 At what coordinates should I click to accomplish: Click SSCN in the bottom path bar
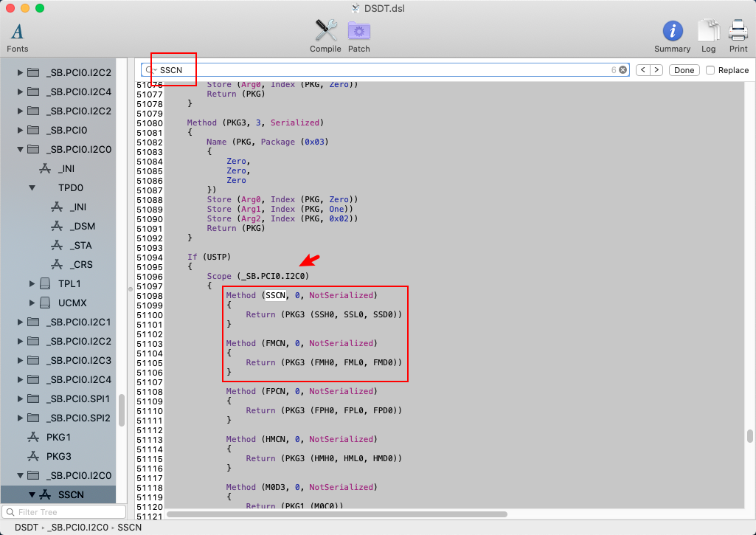coord(130,528)
